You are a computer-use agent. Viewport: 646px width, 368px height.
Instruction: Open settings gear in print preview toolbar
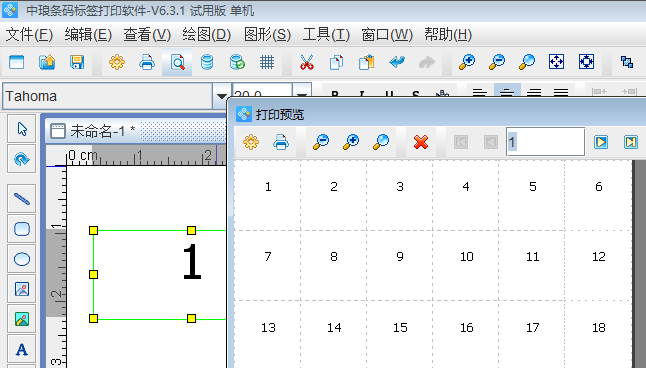[x=251, y=142]
